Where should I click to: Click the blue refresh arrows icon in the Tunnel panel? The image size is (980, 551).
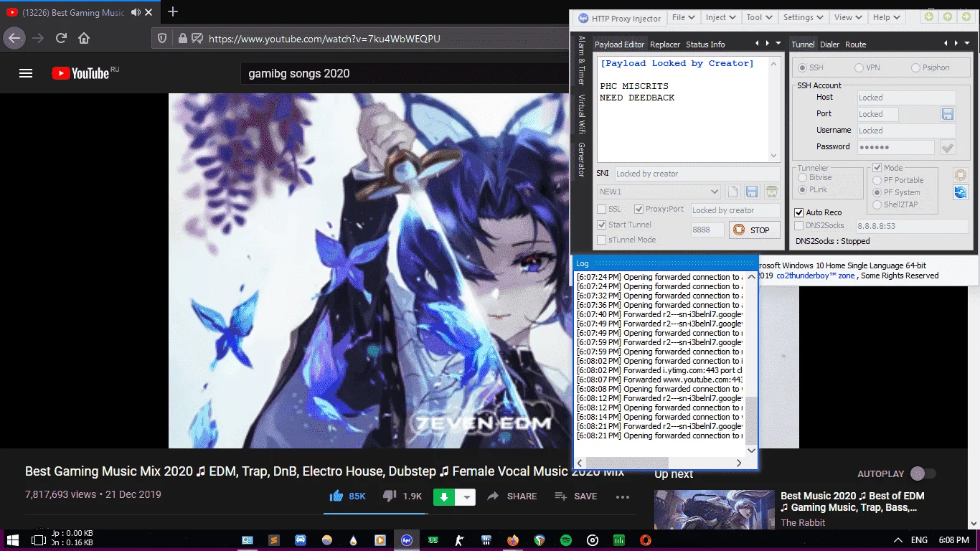tap(961, 192)
